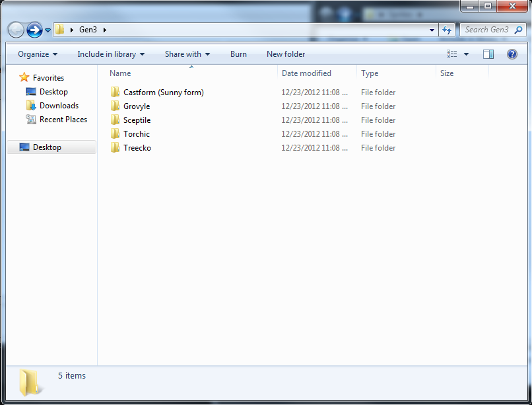Open the Help question mark icon
Screen dimensions: 532x405
tap(512, 54)
